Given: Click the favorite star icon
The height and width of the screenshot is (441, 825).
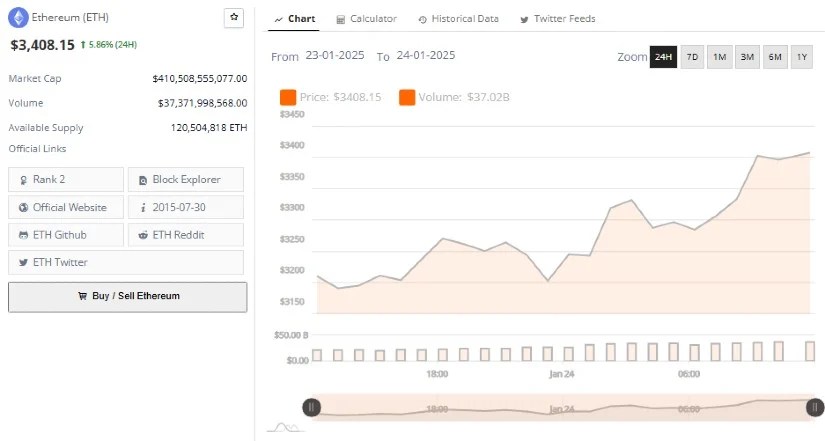Looking at the screenshot, I should tap(234, 17).
